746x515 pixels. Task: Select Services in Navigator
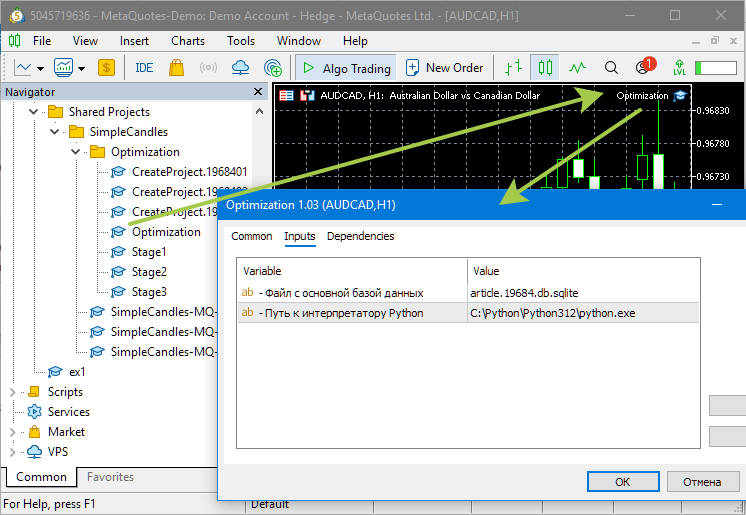[69, 412]
